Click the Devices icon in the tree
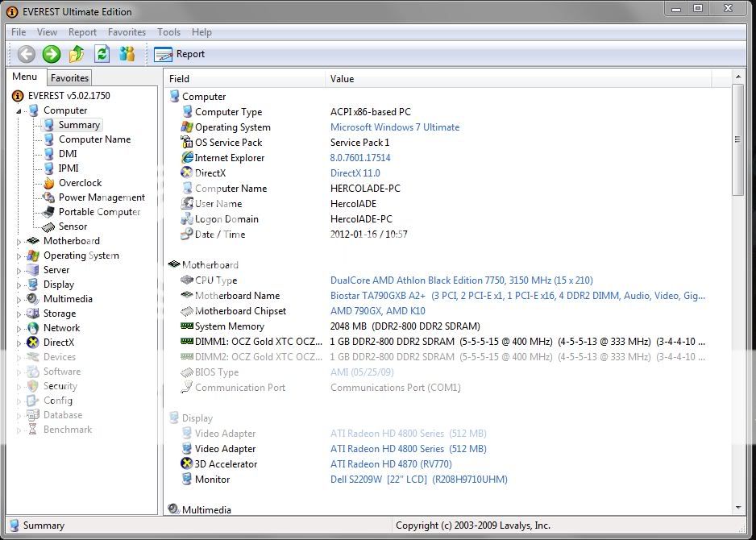 tap(33, 357)
